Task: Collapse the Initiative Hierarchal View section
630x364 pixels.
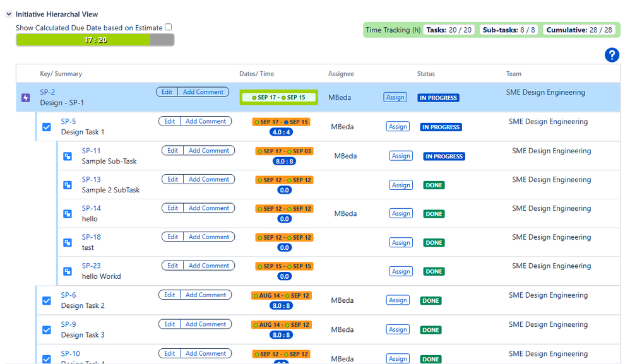Action: click(x=9, y=15)
